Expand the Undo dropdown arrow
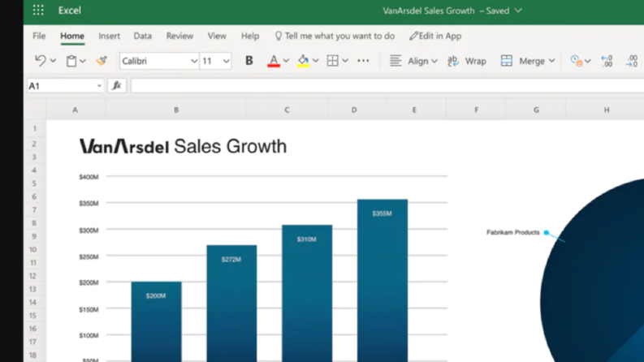The width and height of the screenshot is (644, 362). coord(53,61)
